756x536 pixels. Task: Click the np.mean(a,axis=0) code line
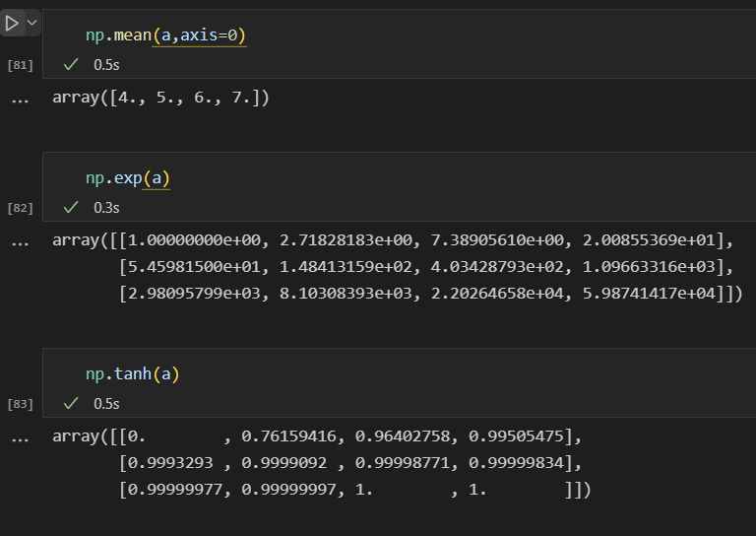coord(165,35)
